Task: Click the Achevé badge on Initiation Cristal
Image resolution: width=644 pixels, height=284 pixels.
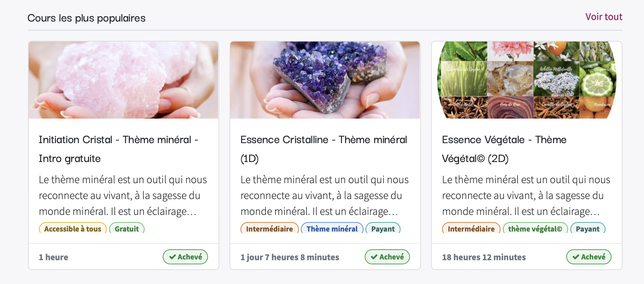Action: tap(185, 257)
